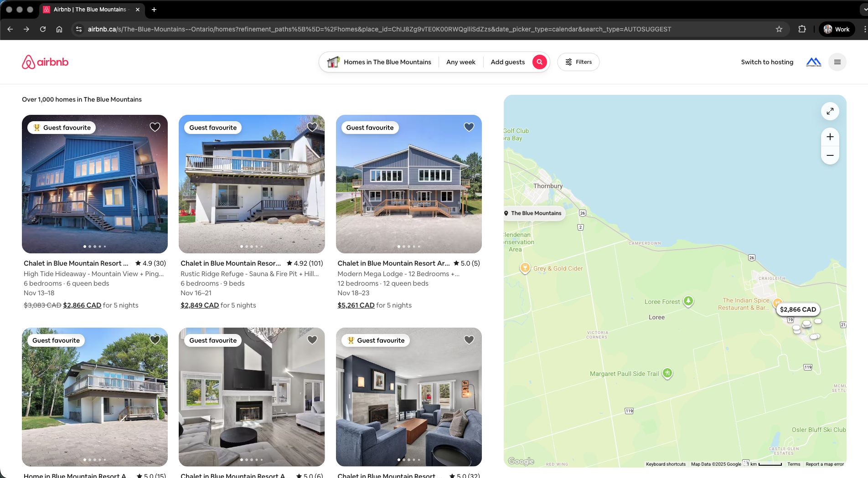This screenshot has height=478, width=868.
Task: Favourite the Rustic Ridge Refuge listing
Action: [312, 127]
